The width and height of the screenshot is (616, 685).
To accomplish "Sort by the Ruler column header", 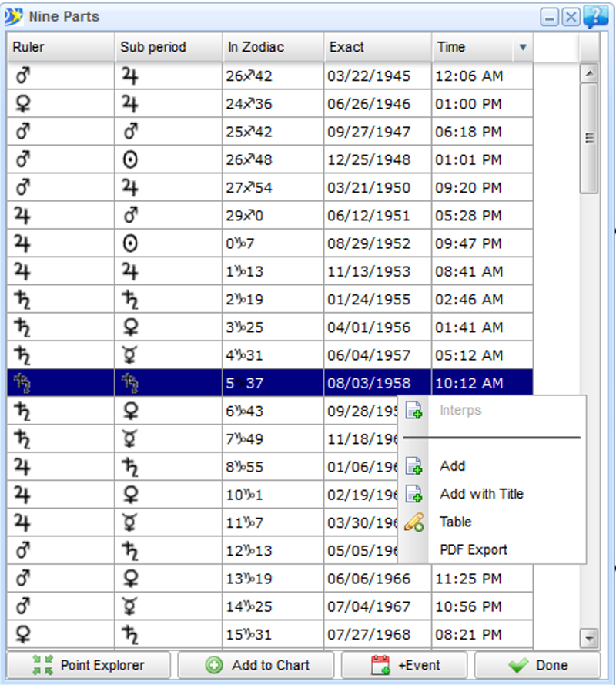I will point(61,48).
